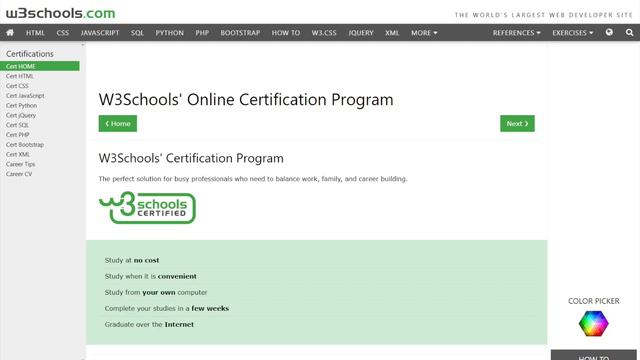Open Cert Python sidebar link
640x360 pixels.
click(21, 105)
